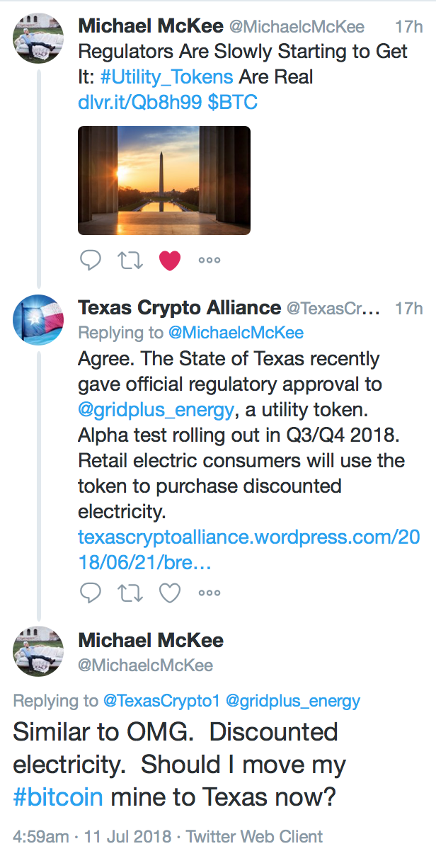
Task: Retweet the Texas Crypto Alliance tweet
Action: 130,593
